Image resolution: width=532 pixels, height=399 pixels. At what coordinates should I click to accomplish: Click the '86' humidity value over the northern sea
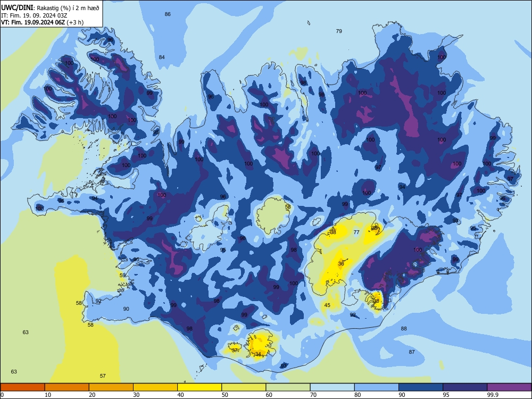(168, 14)
